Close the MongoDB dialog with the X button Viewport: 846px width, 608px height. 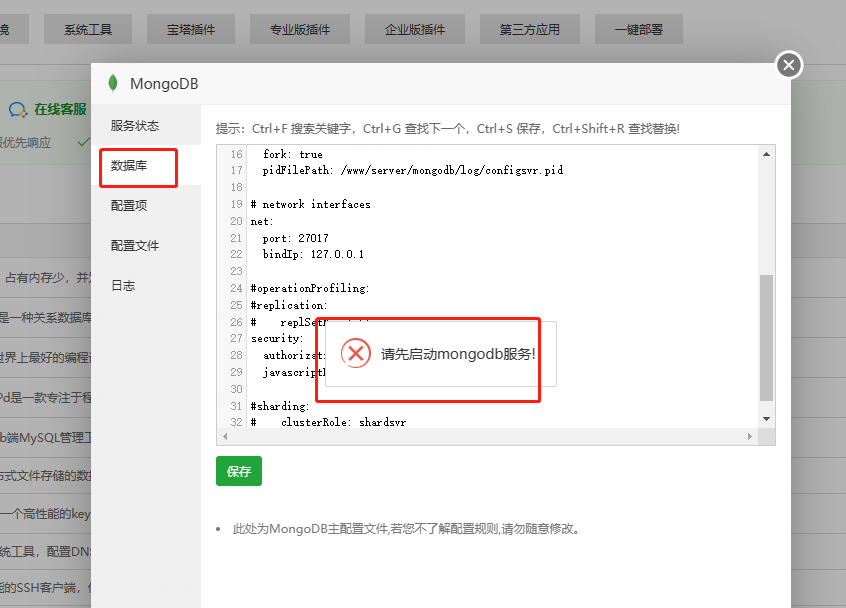click(x=789, y=65)
